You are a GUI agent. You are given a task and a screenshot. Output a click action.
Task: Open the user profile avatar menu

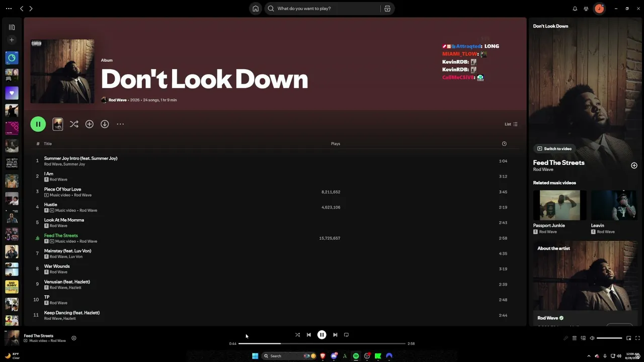point(599,9)
